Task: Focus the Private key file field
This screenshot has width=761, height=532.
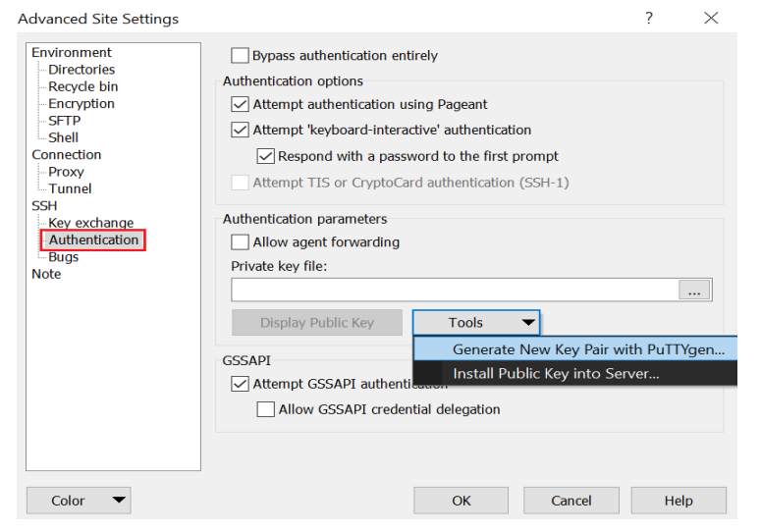Action: point(455,290)
